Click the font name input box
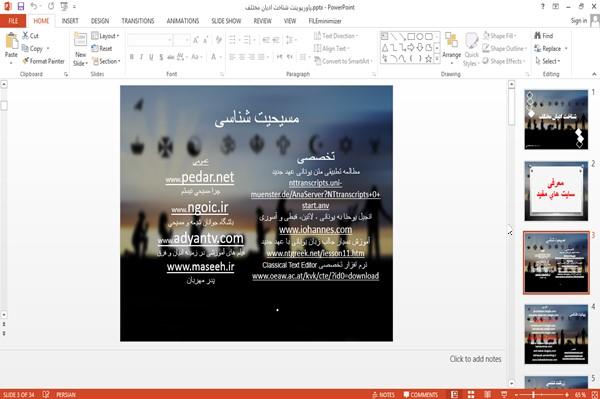Screen dimensions: 600x399 coord(150,39)
